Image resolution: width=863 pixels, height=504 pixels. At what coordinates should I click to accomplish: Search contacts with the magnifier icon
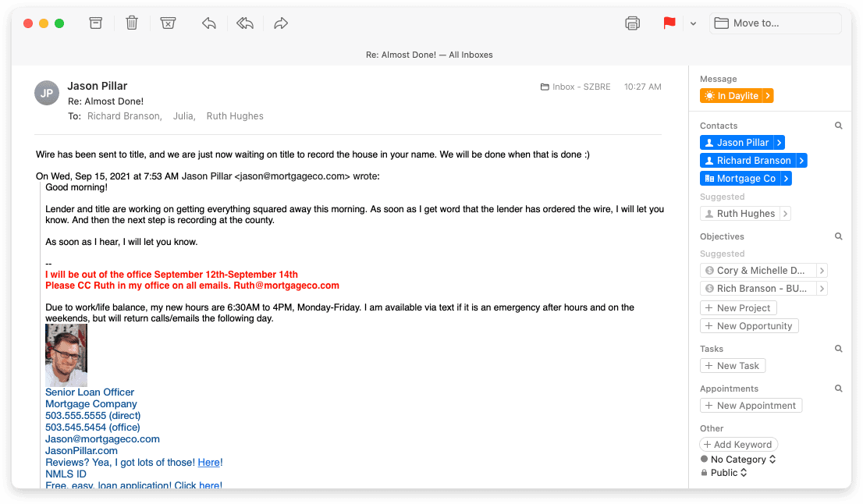(x=838, y=126)
